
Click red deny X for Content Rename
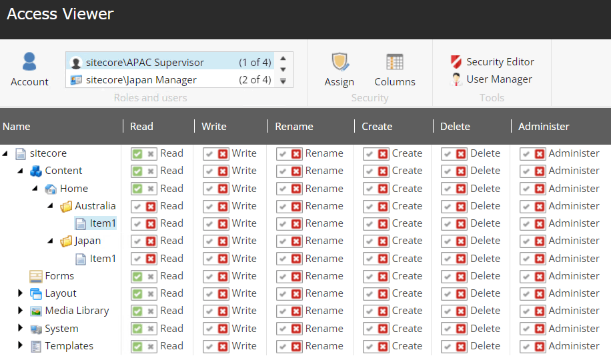296,171
